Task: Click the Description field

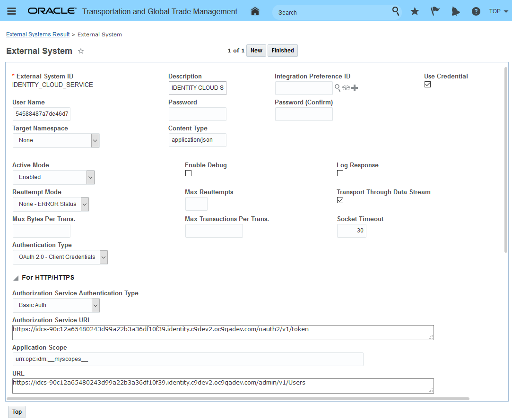Action: pos(198,88)
